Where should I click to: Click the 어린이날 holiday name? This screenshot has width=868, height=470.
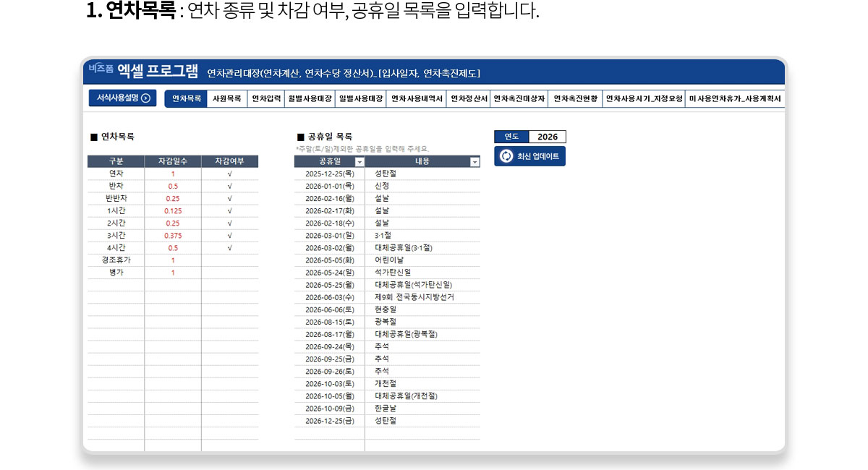389,260
